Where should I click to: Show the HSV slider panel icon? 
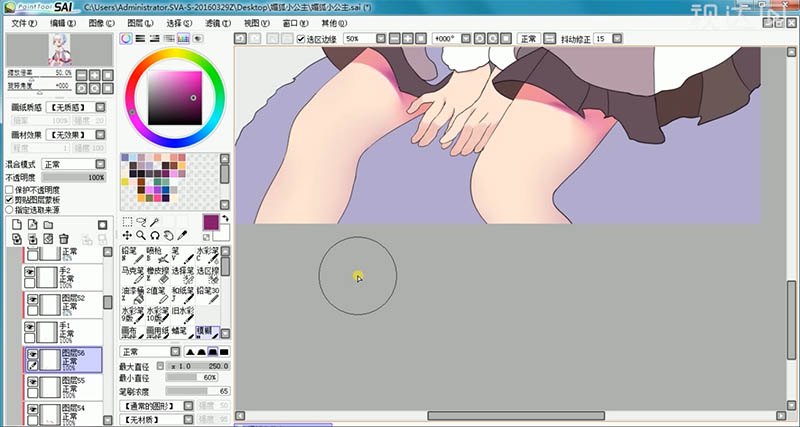pos(155,39)
